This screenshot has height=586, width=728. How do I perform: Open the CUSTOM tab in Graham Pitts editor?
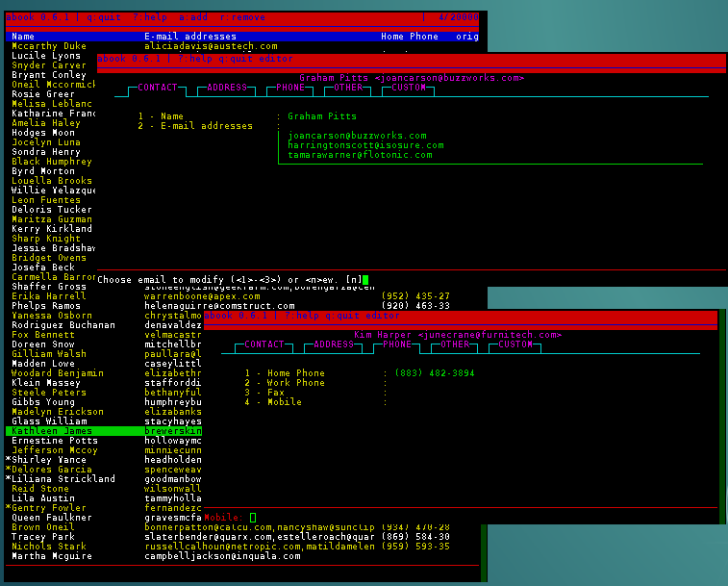408,88
